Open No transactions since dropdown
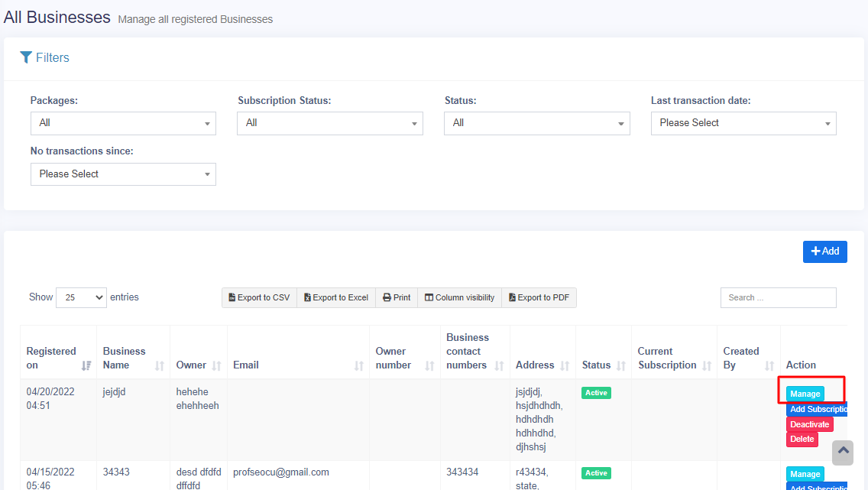868x490 pixels. [x=123, y=174]
